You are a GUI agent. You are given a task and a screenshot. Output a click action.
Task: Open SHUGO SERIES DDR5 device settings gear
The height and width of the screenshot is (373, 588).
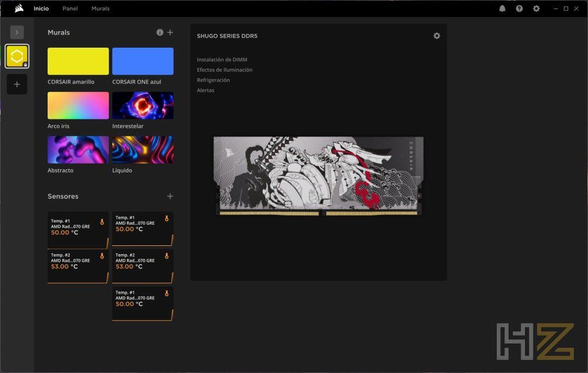436,36
